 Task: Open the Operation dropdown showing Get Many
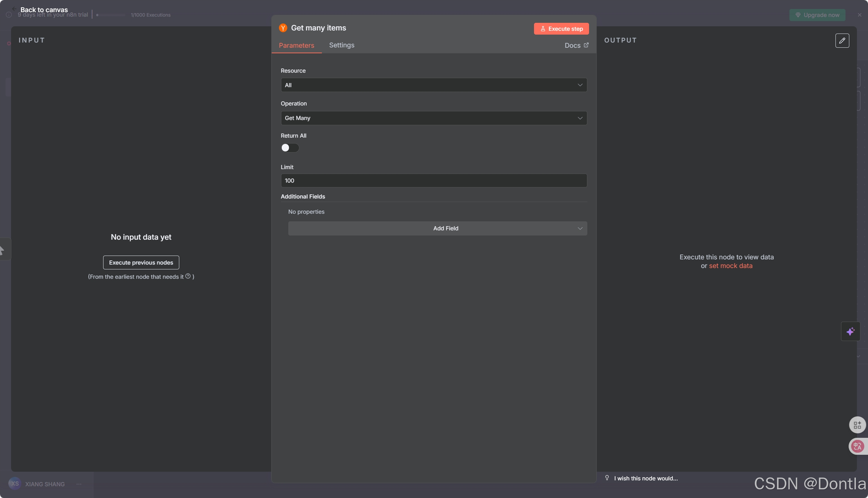434,118
